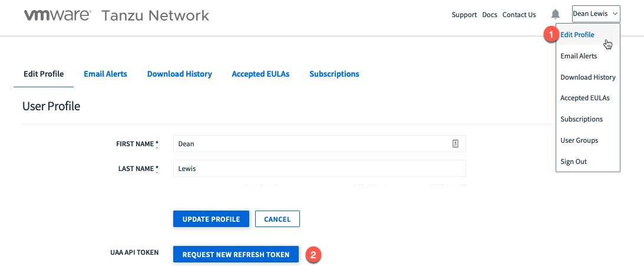The width and height of the screenshot is (644, 266).
Task: Click the Contact Us header link
Action: pos(519,15)
